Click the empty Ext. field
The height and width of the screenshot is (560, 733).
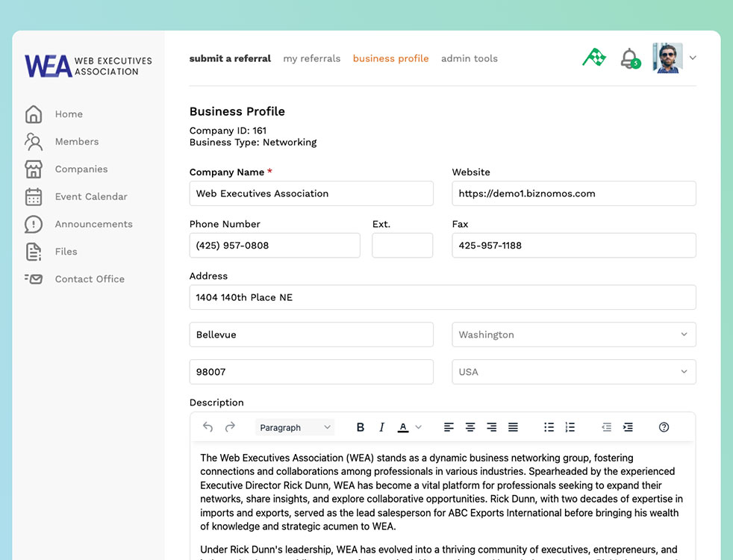point(402,246)
